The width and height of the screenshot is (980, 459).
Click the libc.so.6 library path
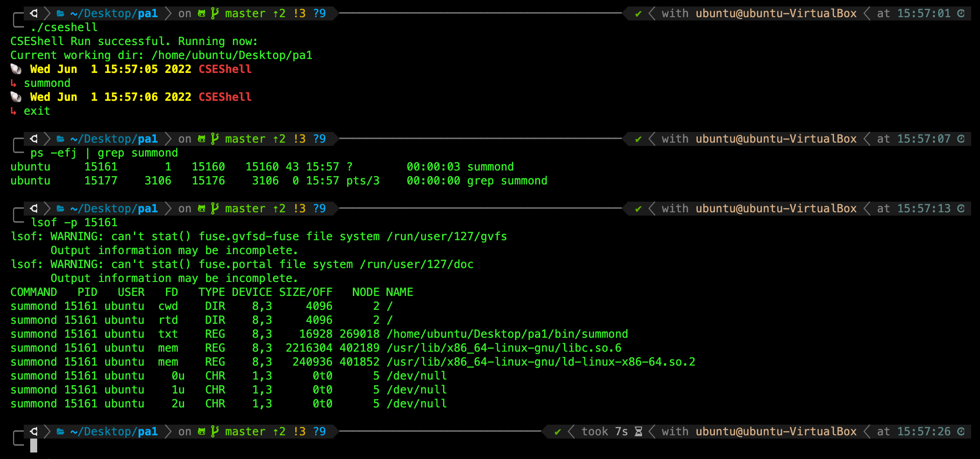[x=503, y=348]
